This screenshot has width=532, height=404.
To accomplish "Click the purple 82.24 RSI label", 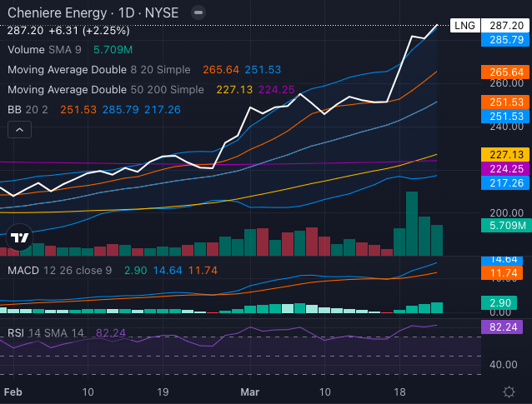I will (x=506, y=327).
